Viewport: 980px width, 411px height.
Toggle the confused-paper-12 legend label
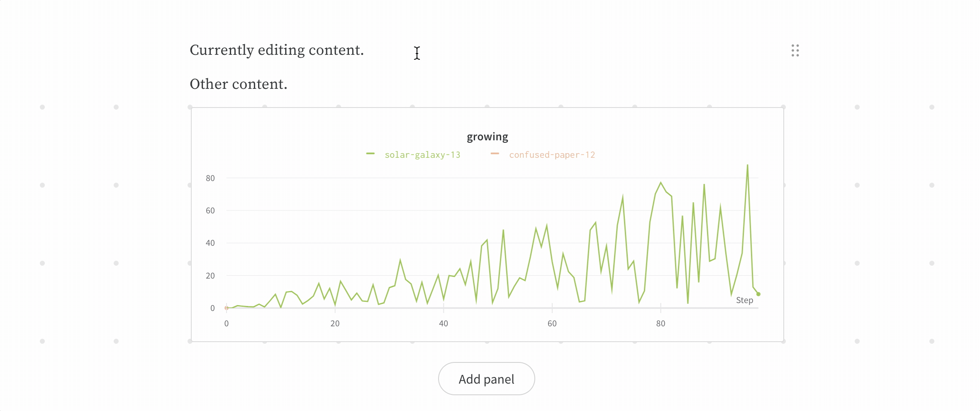(552, 155)
